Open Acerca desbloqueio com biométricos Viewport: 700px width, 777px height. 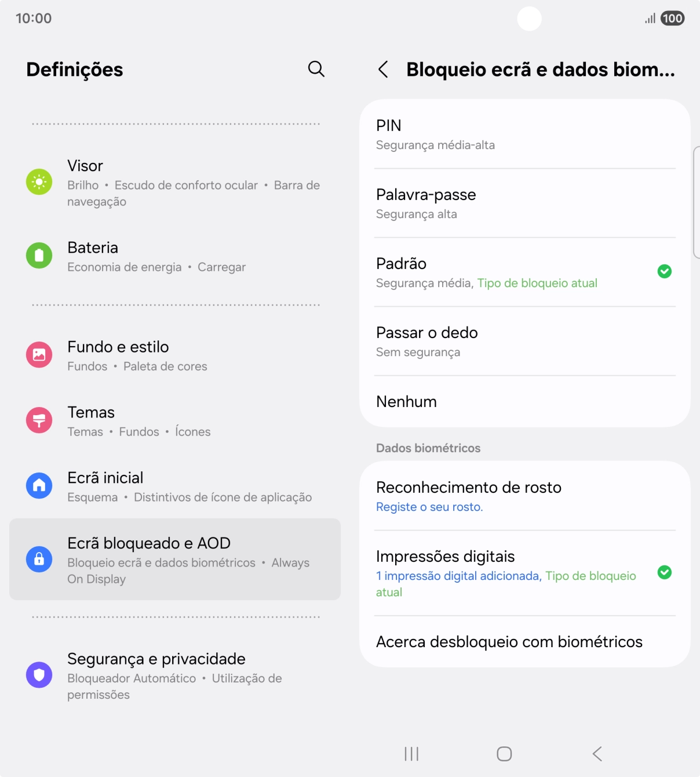click(525, 642)
